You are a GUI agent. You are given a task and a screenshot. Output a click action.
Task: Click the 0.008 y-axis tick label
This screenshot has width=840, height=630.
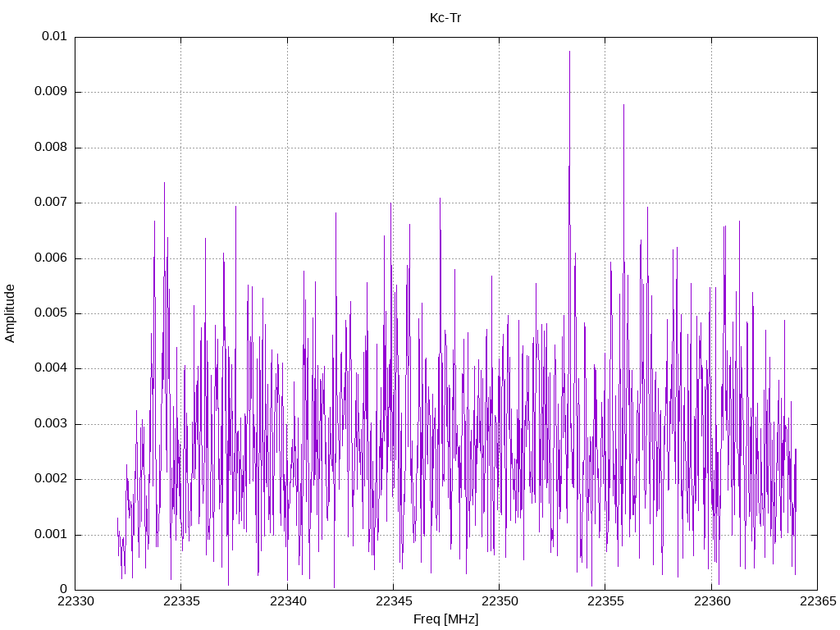pyautogui.click(x=51, y=147)
